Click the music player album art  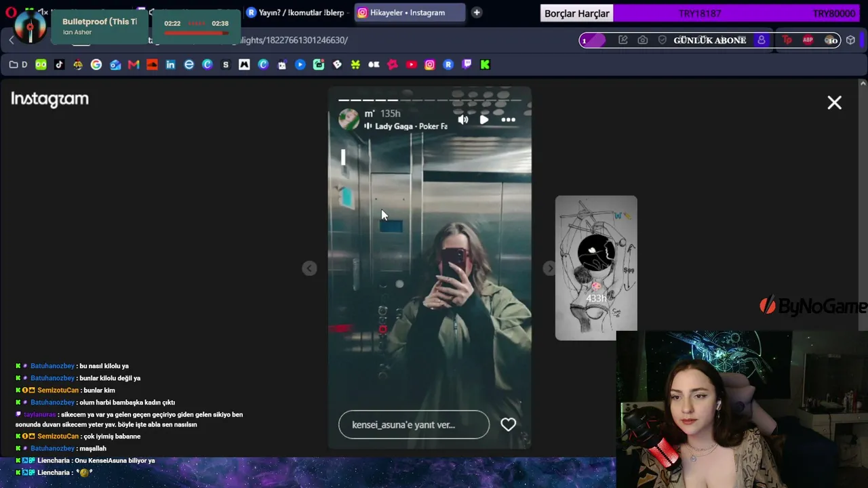30,26
